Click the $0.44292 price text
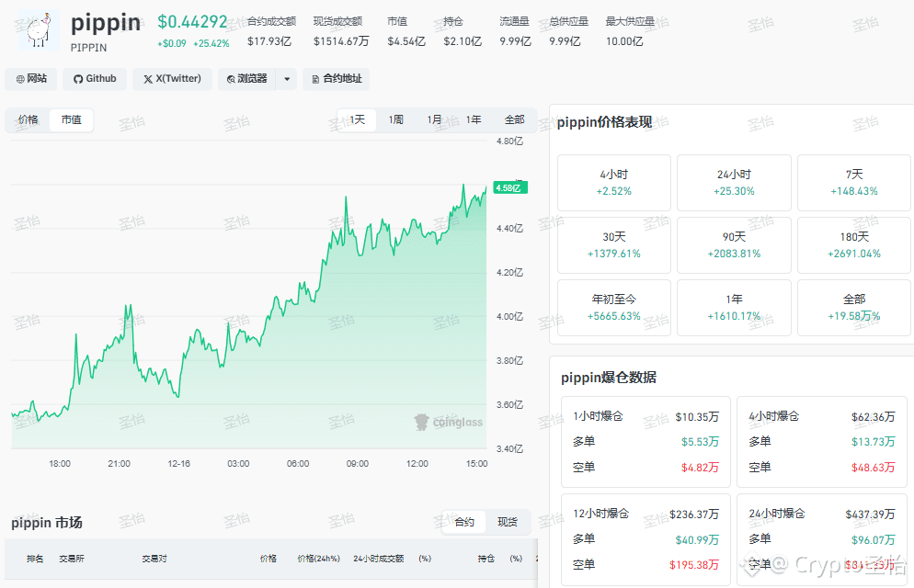 point(192,22)
